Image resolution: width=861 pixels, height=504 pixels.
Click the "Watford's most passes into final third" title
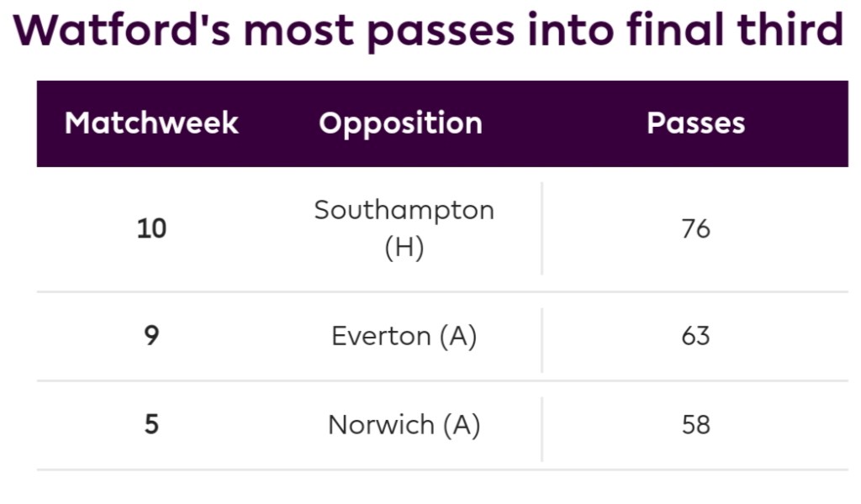click(429, 31)
